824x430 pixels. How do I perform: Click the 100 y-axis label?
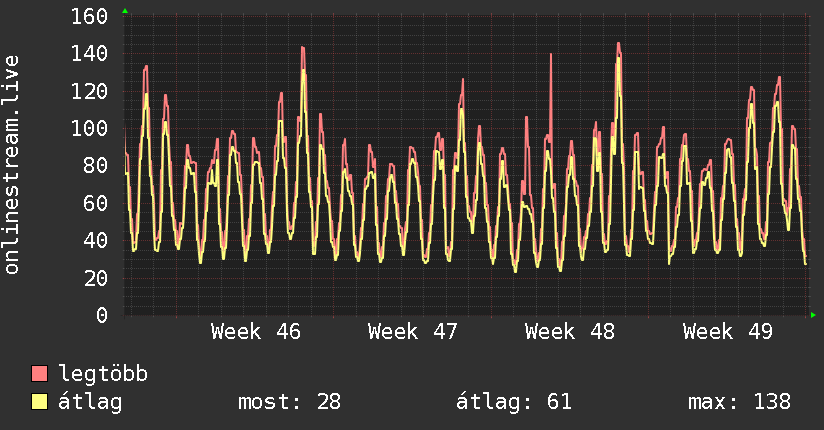click(x=89, y=128)
